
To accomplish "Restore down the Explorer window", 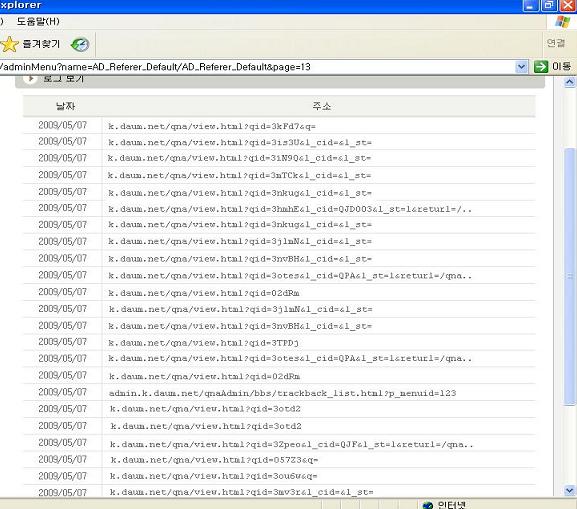I will (x=549, y=6).
